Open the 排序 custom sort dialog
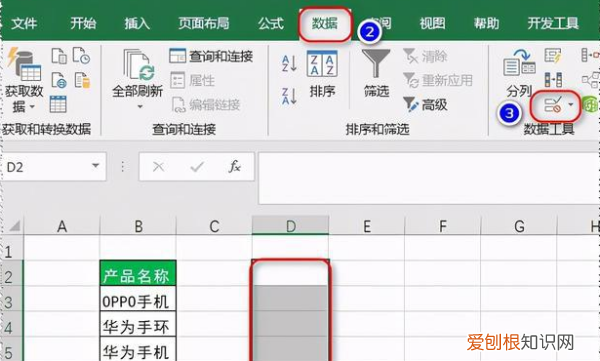The width and height of the screenshot is (600, 361). [322, 74]
